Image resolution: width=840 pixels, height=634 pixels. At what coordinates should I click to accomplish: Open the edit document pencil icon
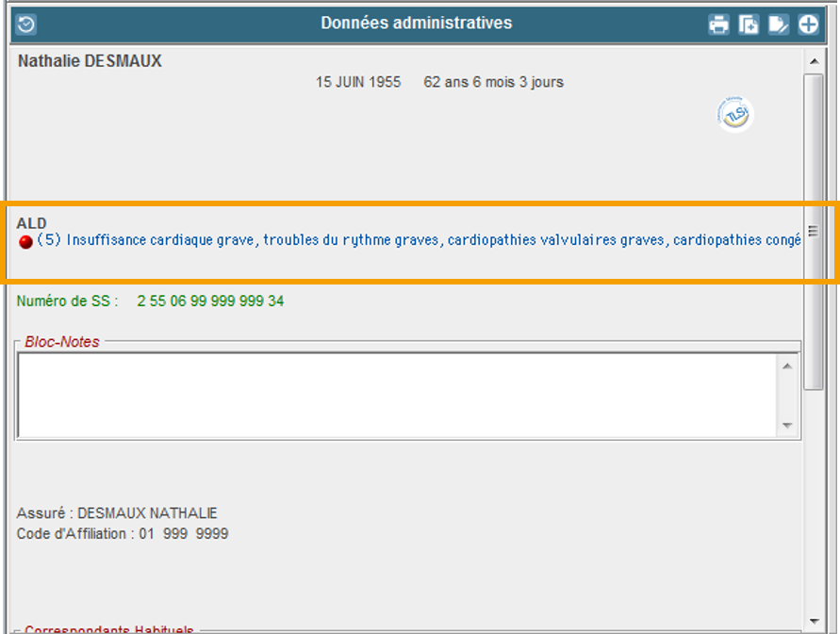point(778,24)
